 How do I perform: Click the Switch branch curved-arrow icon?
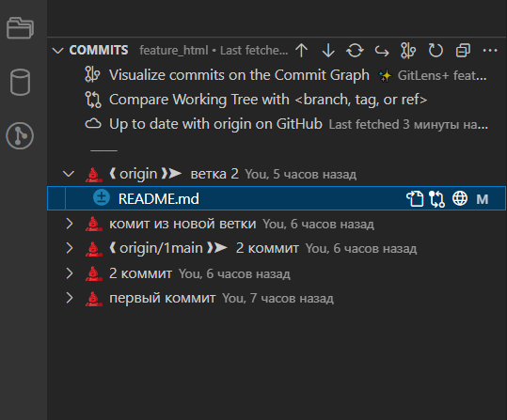pyautogui.click(x=382, y=51)
